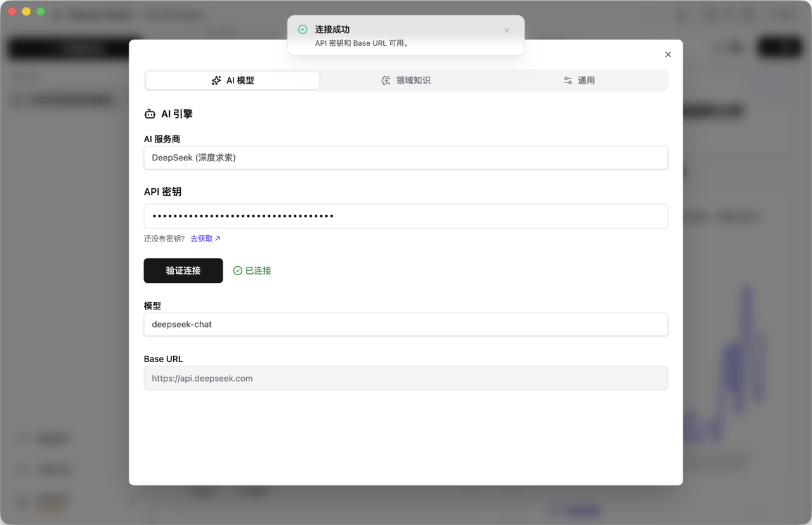Click the book icon beside 领域知识

pos(385,81)
